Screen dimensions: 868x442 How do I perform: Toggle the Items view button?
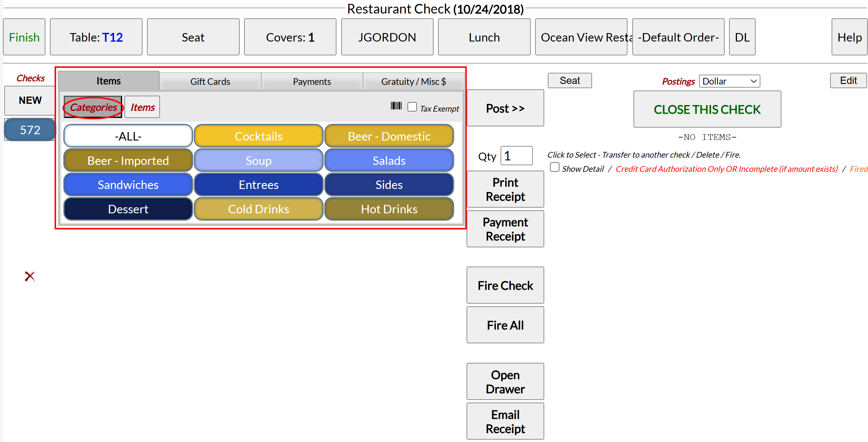tap(142, 107)
